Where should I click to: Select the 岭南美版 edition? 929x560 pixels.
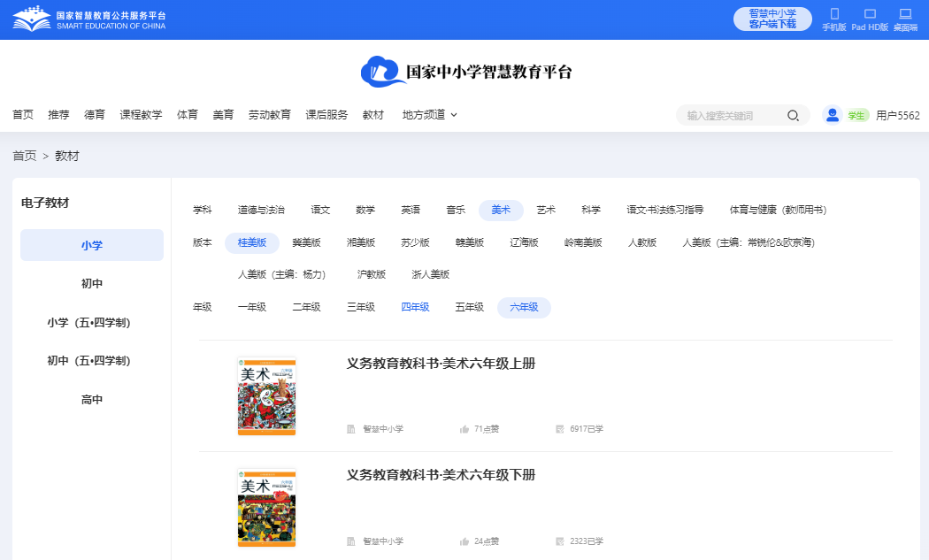pyautogui.click(x=583, y=242)
